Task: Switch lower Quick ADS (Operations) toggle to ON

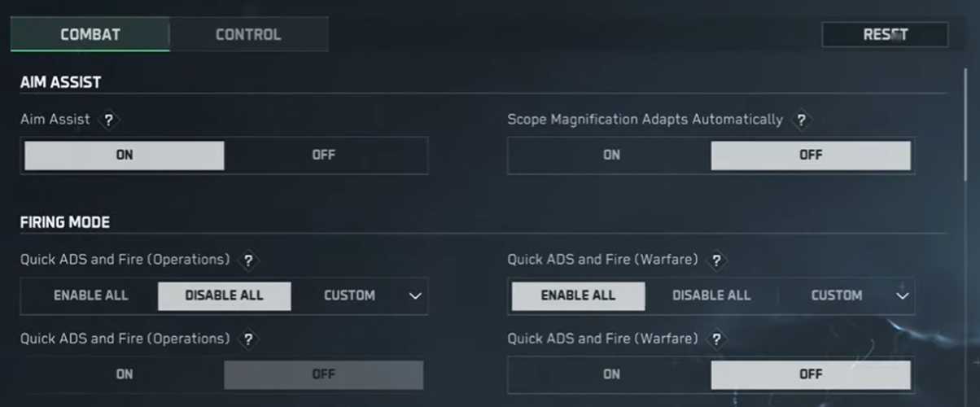Action: pos(125,374)
